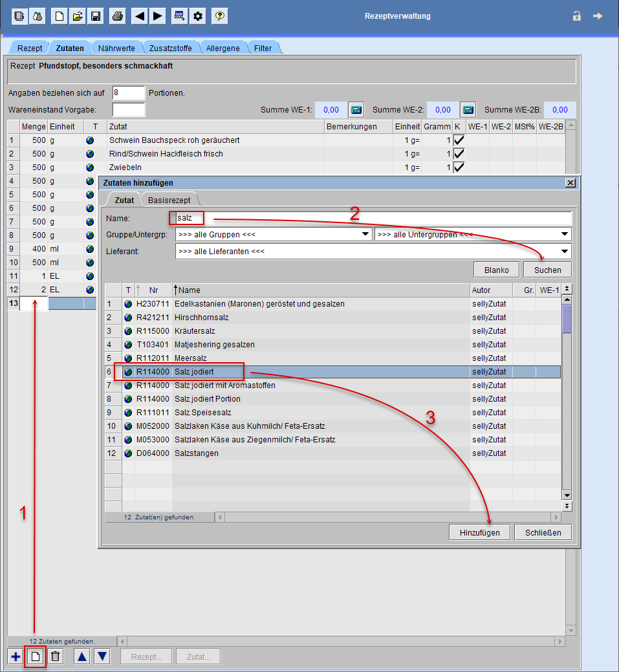The height and width of the screenshot is (672, 619).
Task: Select Edelkastanien (Maronen) geröstet row
Action: 333,304
